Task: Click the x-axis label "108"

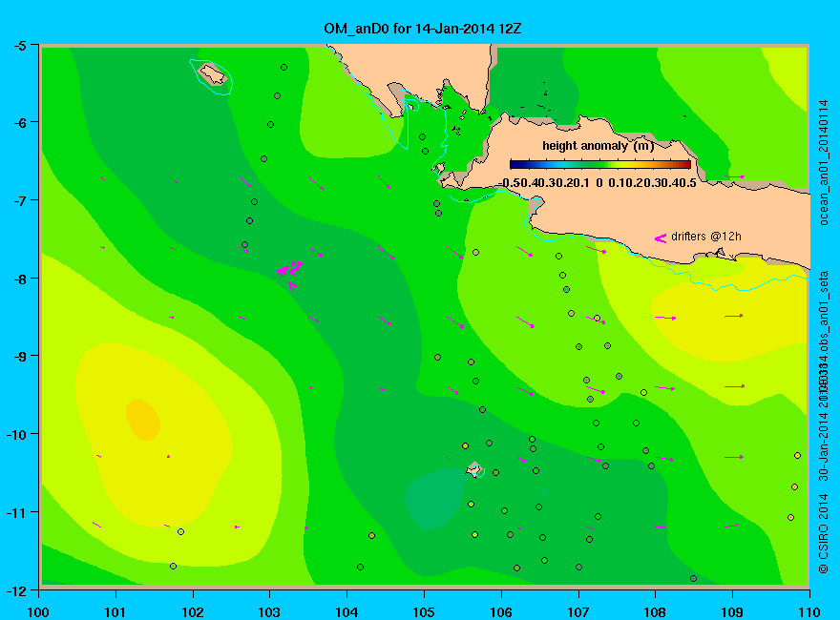Action: tap(655, 612)
